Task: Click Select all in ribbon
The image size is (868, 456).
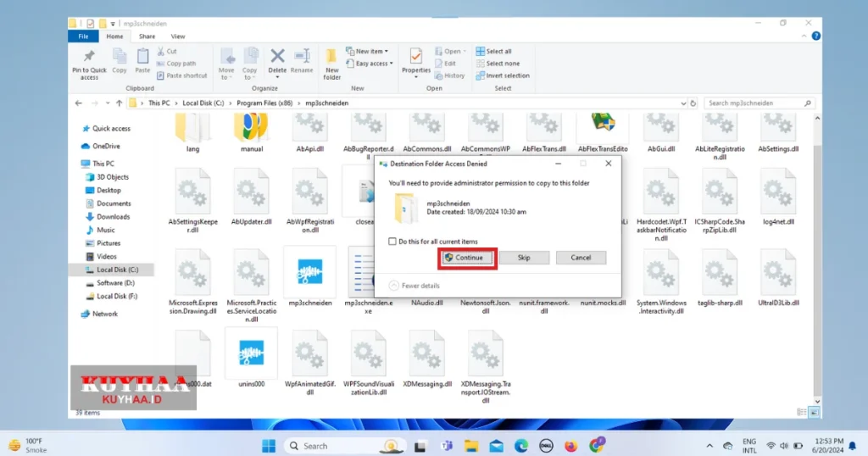Action: (494, 52)
